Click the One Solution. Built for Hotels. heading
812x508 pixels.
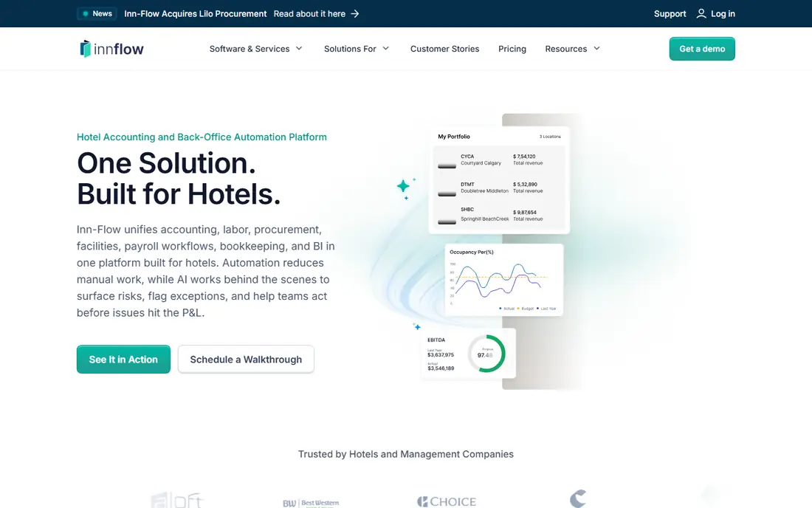[179, 178]
